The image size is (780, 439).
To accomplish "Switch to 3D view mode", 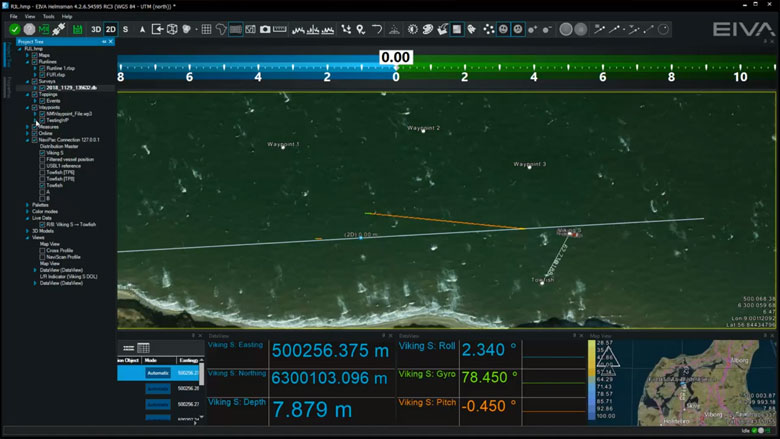I will [96, 29].
